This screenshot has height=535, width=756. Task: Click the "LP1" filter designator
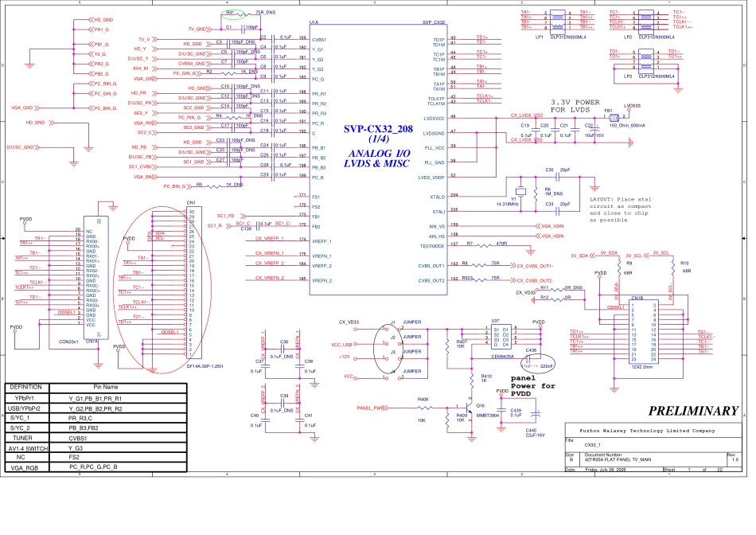click(x=539, y=37)
